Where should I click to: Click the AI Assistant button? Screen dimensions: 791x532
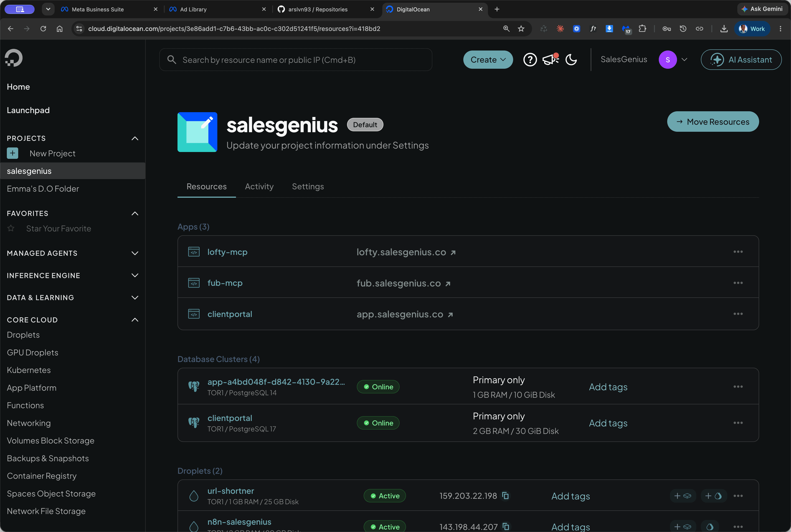click(741, 60)
